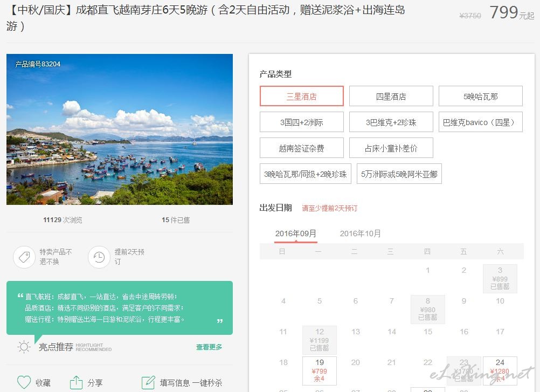Click the clock icon for 提前2天预订
The image size is (540, 392).
(x=99, y=257)
